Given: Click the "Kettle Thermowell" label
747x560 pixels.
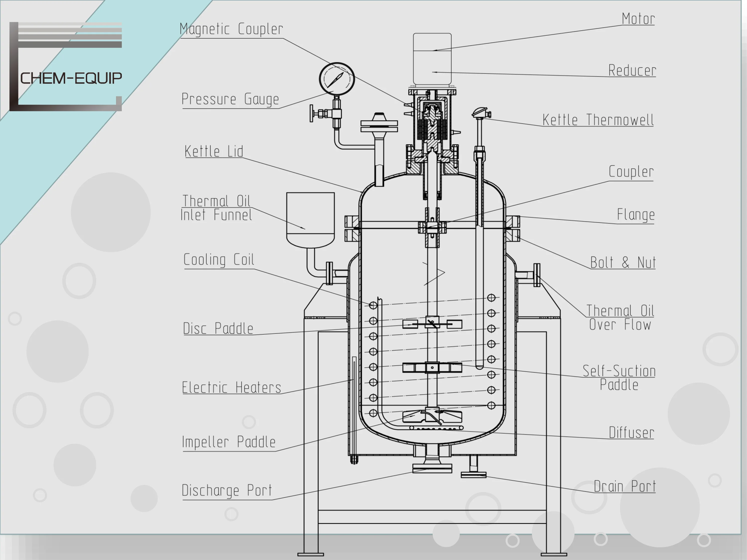Looking at the screenshot, I should [598, 120].
